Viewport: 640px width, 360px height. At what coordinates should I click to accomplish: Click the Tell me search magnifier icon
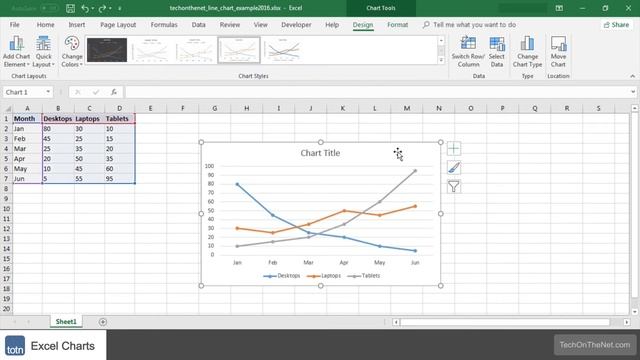(426, 25)
